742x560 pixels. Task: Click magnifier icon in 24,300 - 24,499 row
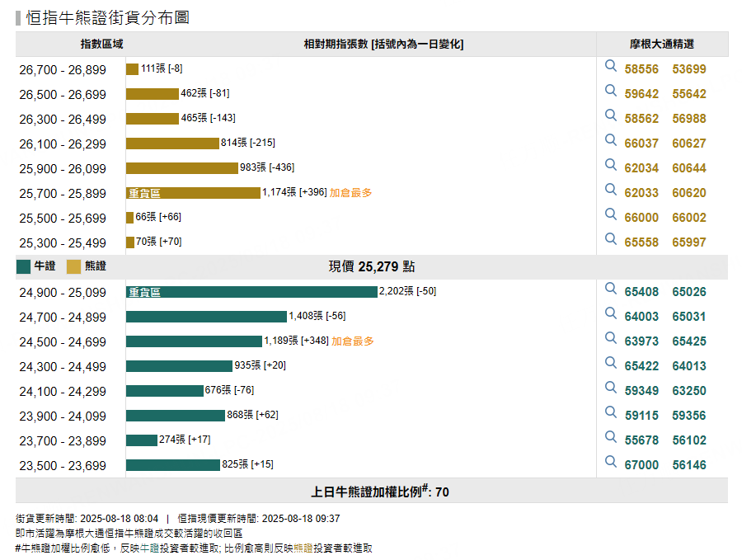point(611,363)
